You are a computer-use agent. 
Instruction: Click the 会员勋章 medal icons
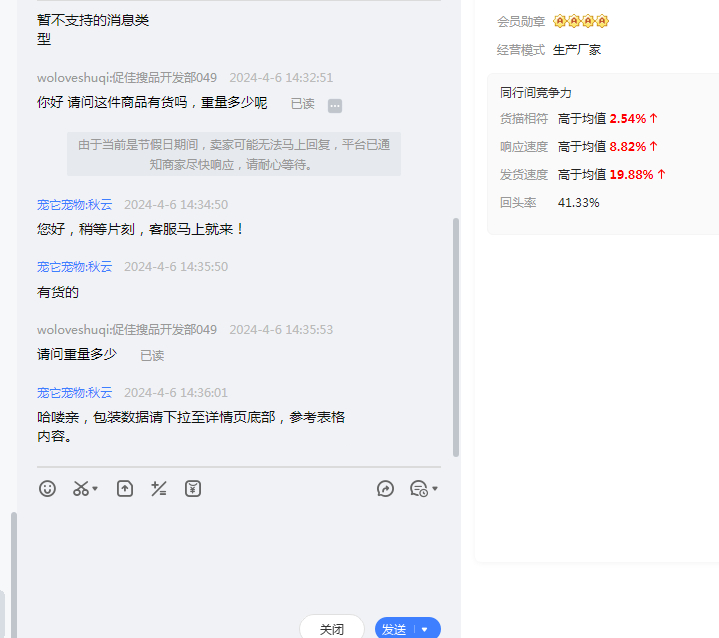[x=581, y=21]
